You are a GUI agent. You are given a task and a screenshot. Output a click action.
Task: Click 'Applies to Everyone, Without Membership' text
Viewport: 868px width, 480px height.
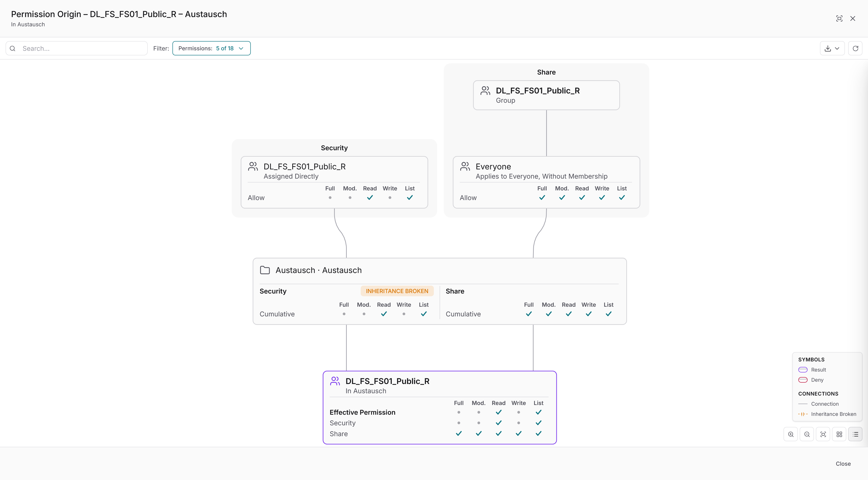click(x=542, y=176)
